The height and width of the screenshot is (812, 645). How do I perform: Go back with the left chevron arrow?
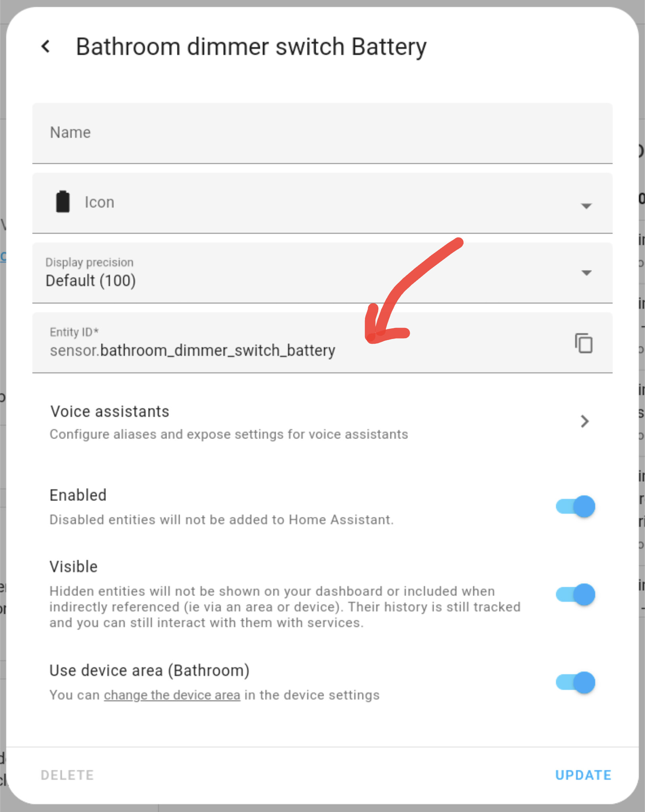pyautogui.click(x=46, y=46)
